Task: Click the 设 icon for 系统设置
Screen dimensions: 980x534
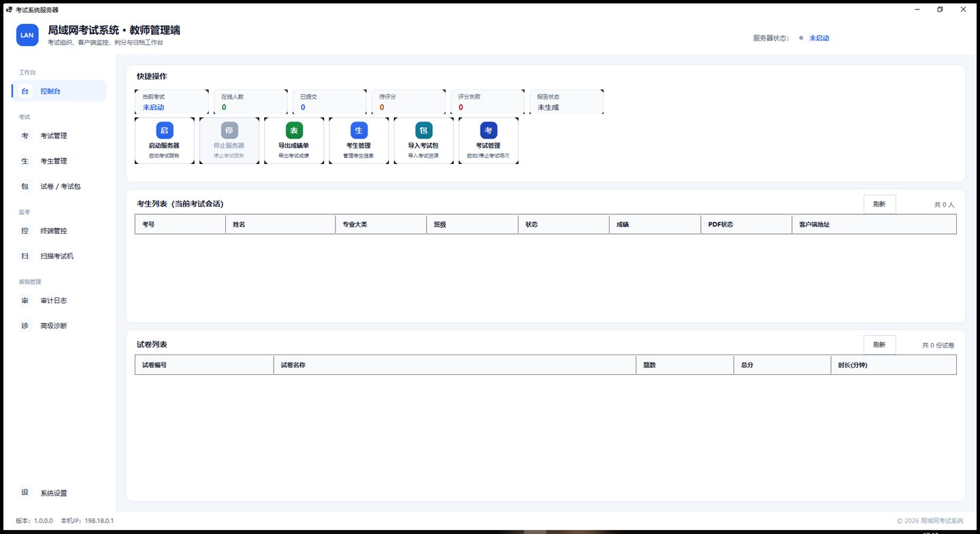Action: click(x=25, y=493)
